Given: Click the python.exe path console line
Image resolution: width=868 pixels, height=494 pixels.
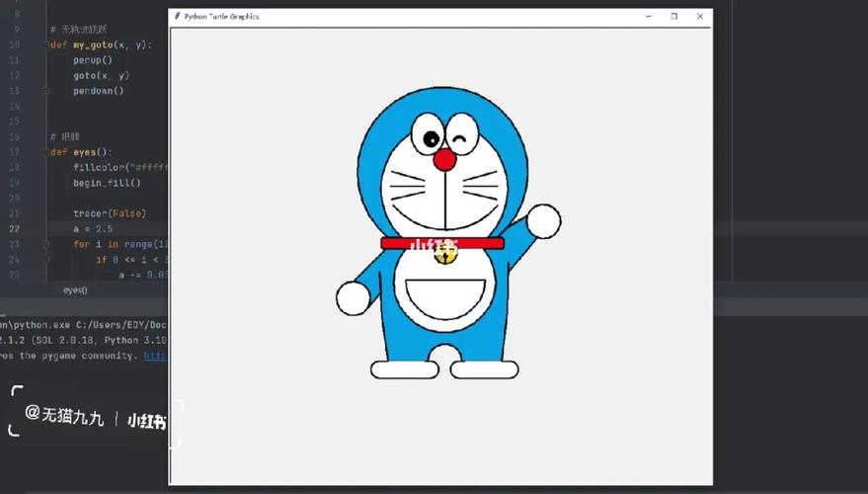Looking at the screenshot, I should (84, 325).
